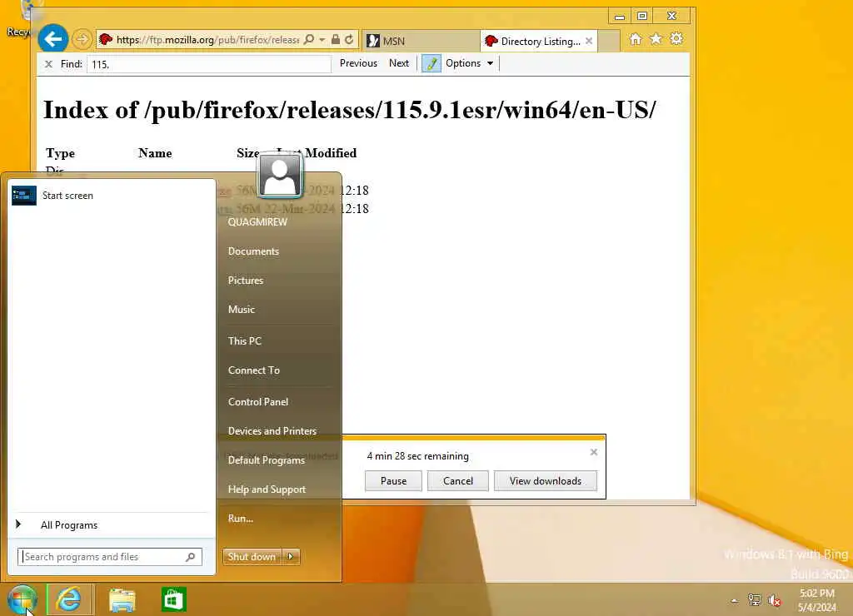Image resolution: width=853 pixels, height=616 pixels.
Task: Click the user account picture
Action: pos(280,175)
